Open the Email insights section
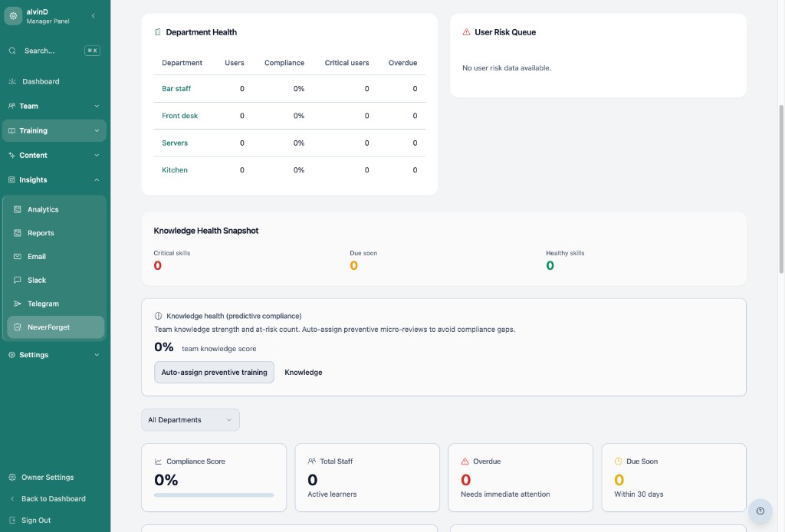This screenshot has width=785, height=532. (x=38, y=256)
